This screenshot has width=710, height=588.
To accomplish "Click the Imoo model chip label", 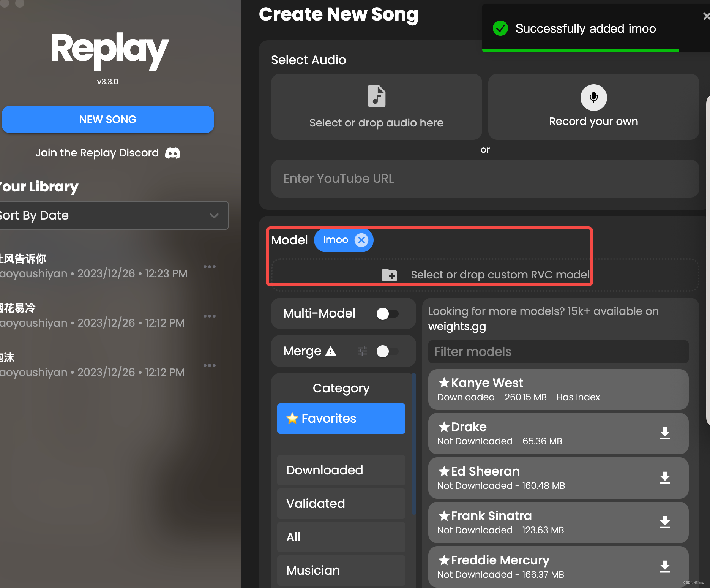I will 336,240.
